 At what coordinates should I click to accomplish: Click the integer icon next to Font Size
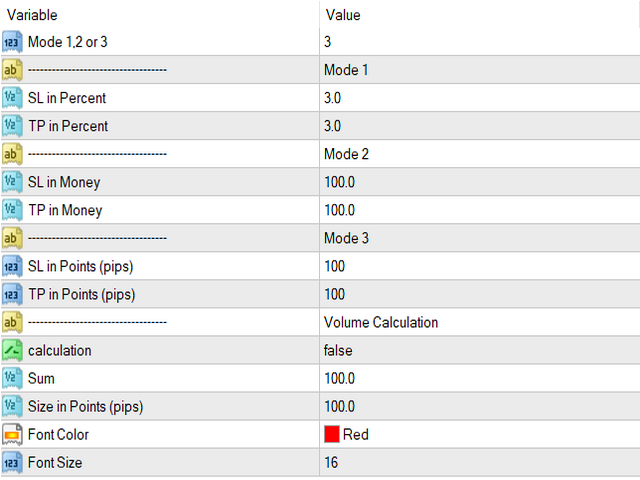click(12, 463)
